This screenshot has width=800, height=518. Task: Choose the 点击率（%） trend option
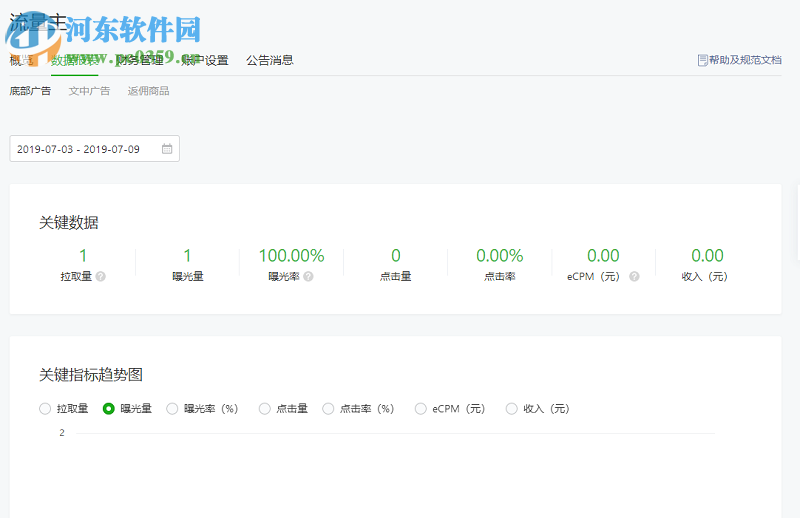pyautogui.click(x=328, y=408)
